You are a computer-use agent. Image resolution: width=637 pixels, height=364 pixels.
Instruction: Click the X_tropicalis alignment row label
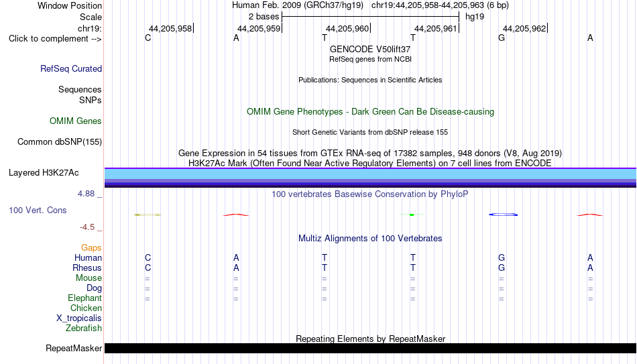tap(79, 318)
